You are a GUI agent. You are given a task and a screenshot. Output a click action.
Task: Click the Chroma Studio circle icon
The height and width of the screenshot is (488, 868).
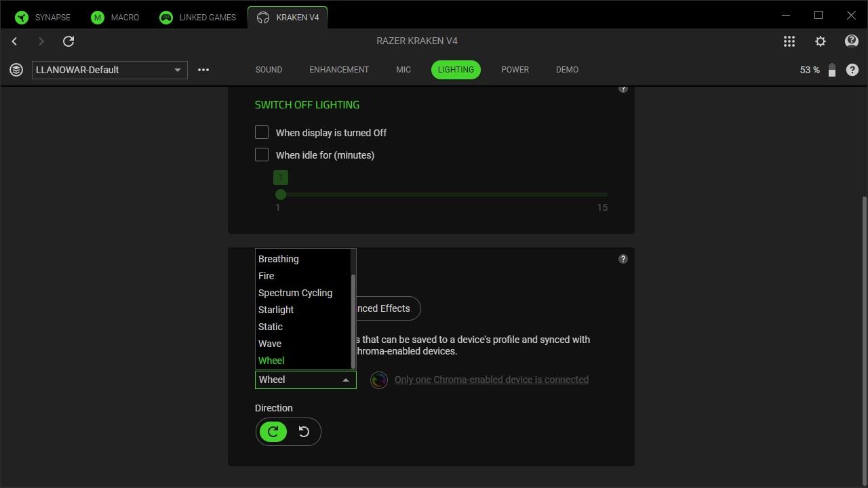(x=379, y=380)
